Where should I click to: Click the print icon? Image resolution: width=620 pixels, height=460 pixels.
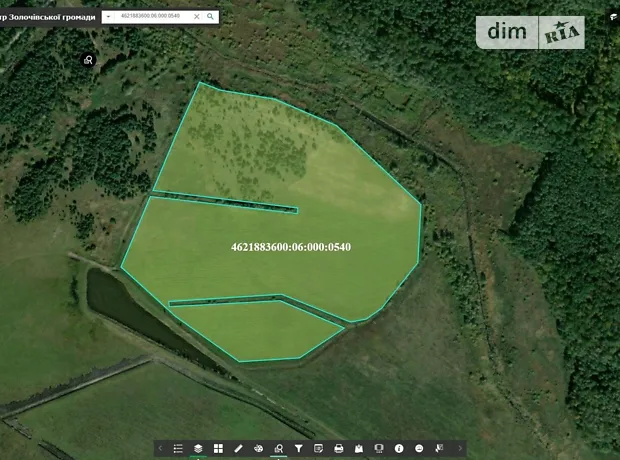click(x=338, y=448)
